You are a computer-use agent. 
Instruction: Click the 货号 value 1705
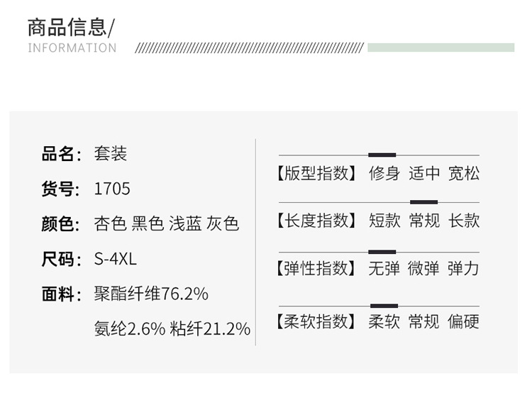112,189
